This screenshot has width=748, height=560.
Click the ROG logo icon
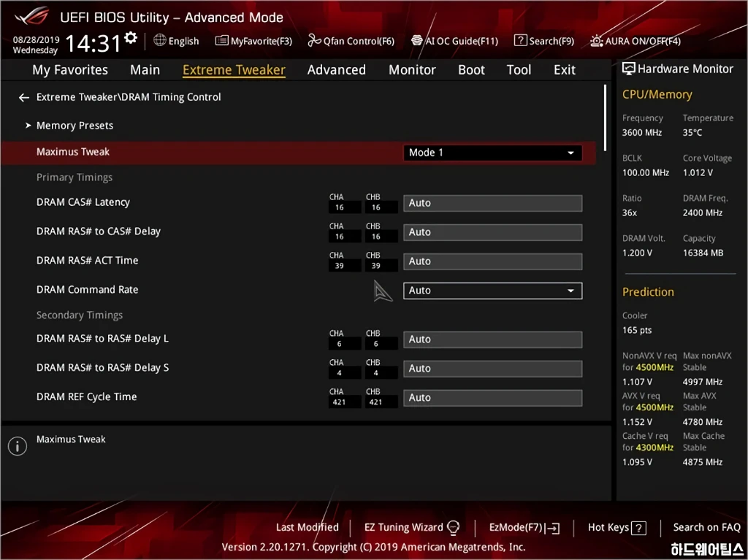[x=31, y=18]
